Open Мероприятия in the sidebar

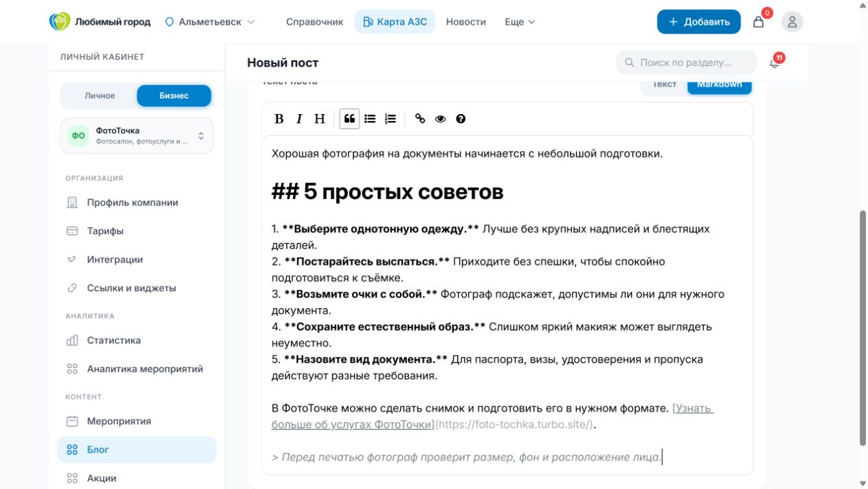click(x=137, y=422)
